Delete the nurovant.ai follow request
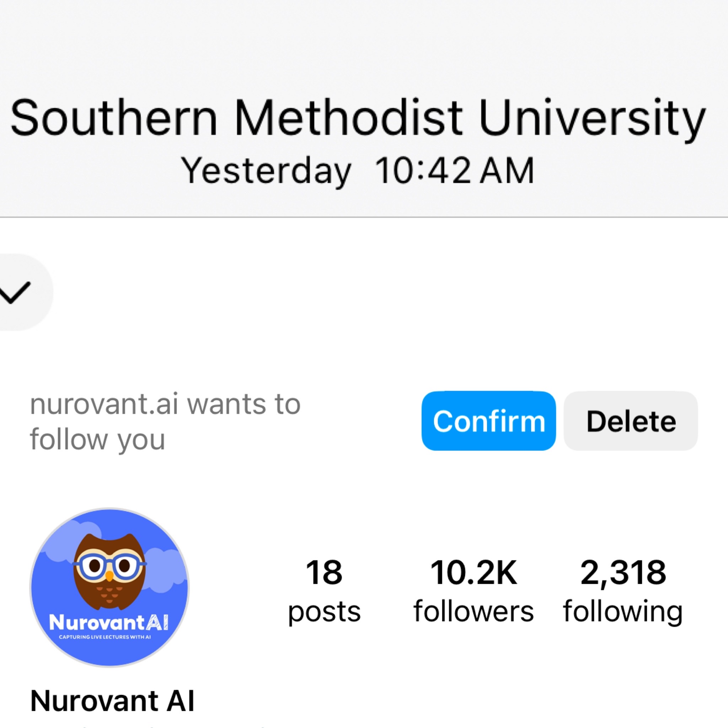Image resolution: width=728 pixels, height=728 pixels. tap(630, 421)
